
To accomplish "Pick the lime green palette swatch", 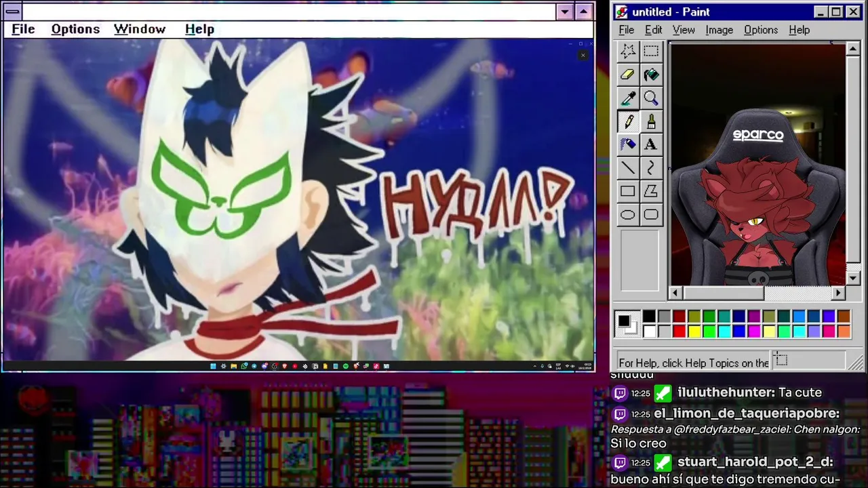I will [x=709, y=331].
